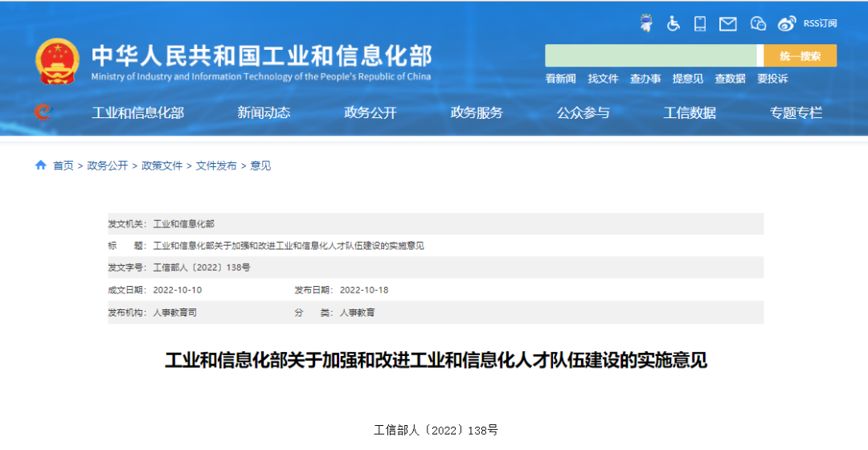Click the 找文件 quick link
Image resolution: width=868 pixels, height=450 pixels.
(603, 79)
